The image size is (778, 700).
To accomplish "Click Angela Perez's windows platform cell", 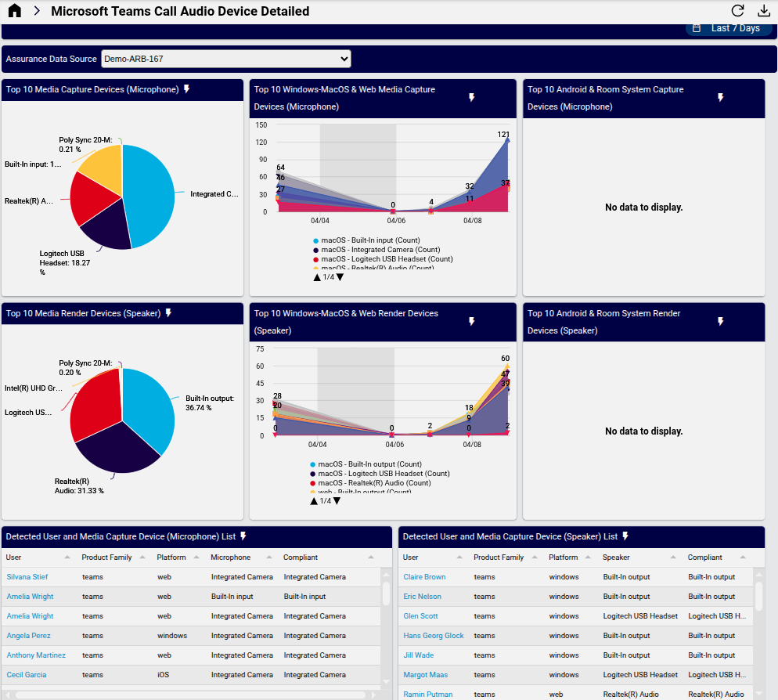I will 172,636.
